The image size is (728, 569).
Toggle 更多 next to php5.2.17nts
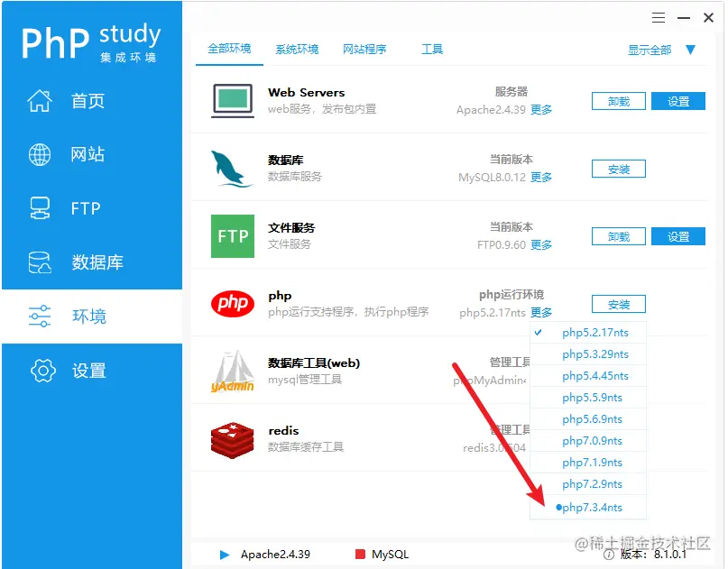click(541, 313)
